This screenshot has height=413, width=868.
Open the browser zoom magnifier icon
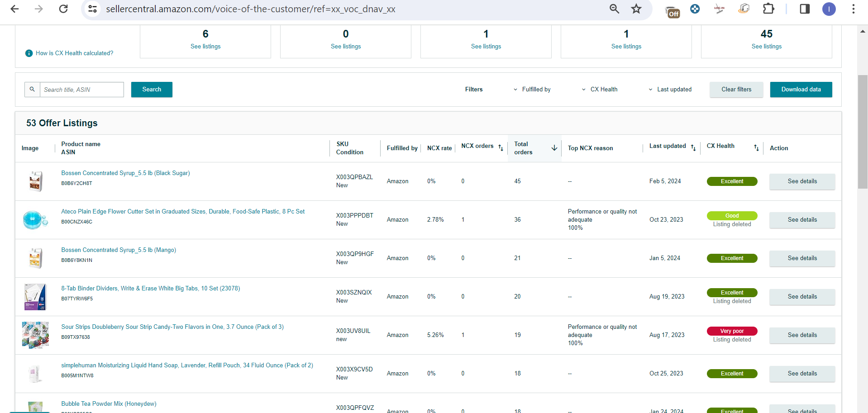click(x=614, y=9)
